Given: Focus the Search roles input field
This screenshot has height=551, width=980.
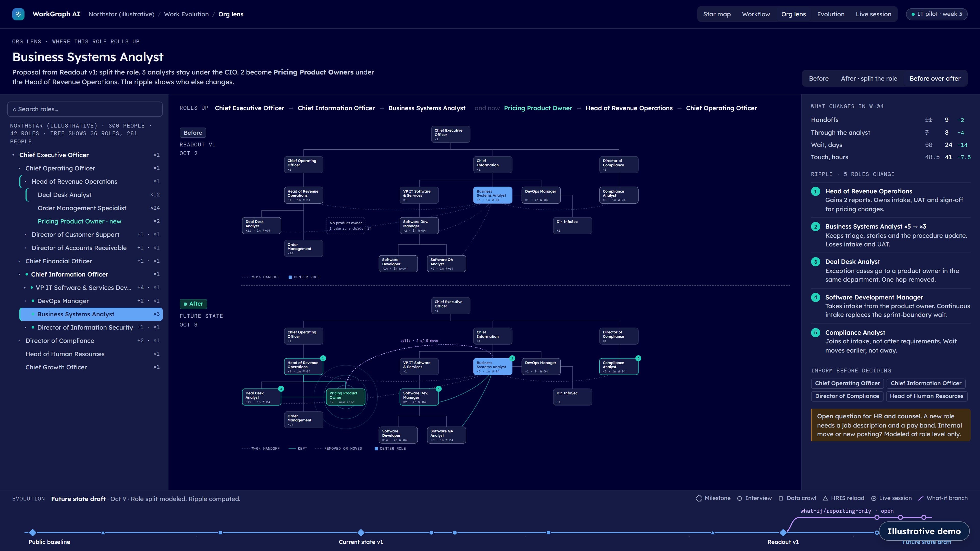Looking at the screenshot, I should point(85,109).
